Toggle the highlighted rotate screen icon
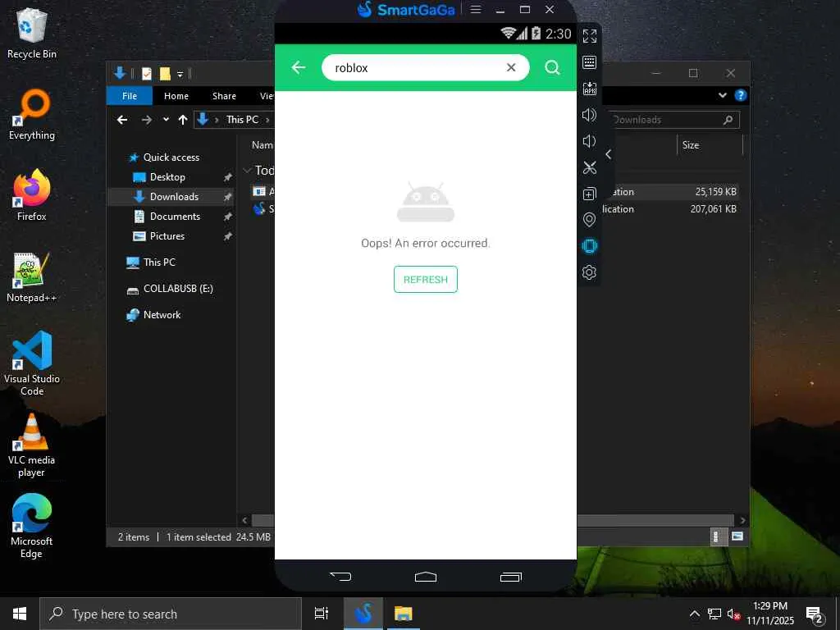This screenshot has height=630, width=840. (589, 246)
